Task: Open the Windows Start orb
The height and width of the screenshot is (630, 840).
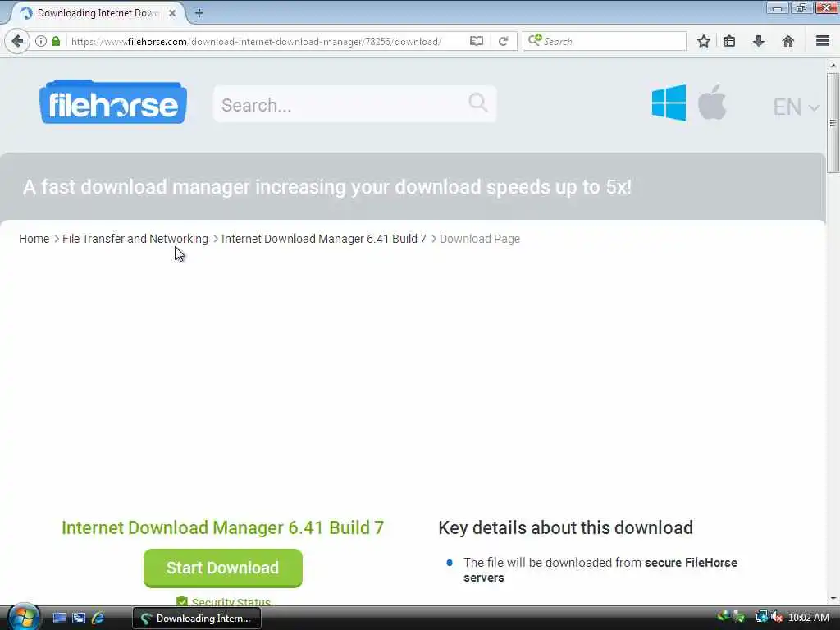Action: [22, 617]
